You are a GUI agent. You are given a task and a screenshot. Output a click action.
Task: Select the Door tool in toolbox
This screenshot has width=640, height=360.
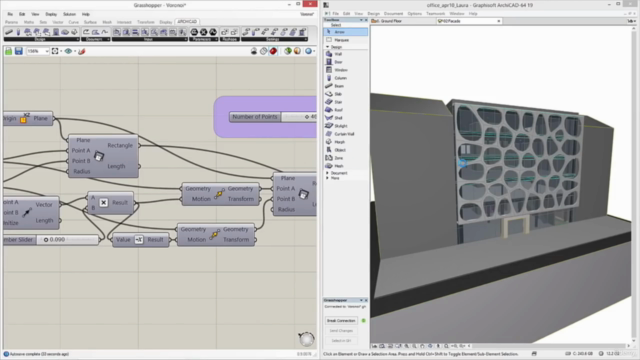point(345,62)
